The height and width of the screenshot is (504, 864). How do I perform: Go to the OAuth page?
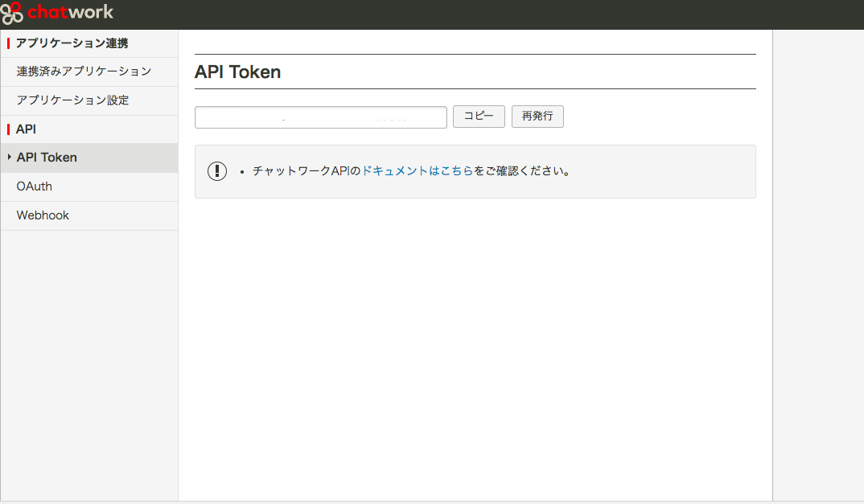click(35, 186)
